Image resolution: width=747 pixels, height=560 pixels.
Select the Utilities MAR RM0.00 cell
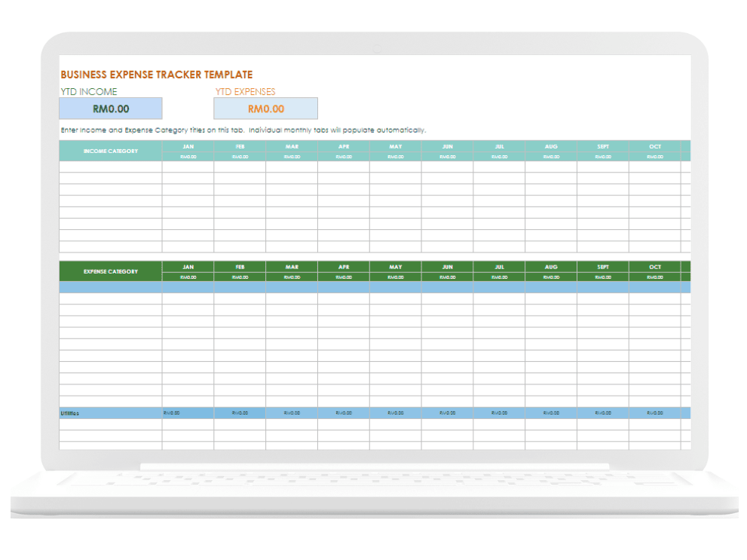[x=292, y=413]
